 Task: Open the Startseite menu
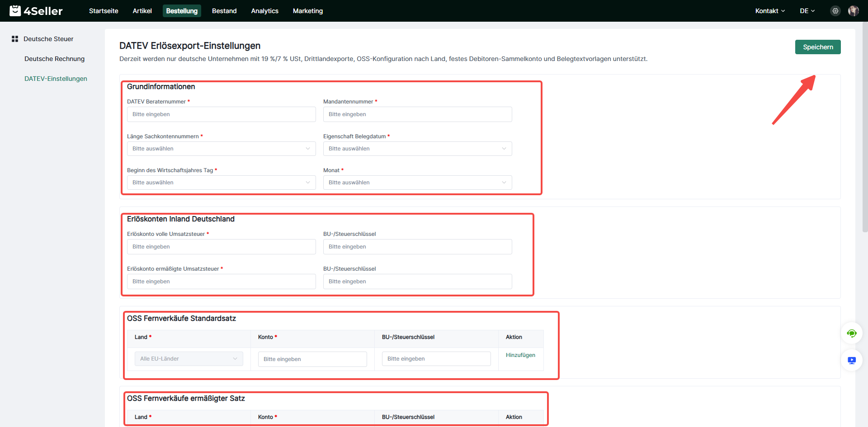click(104, 11)
